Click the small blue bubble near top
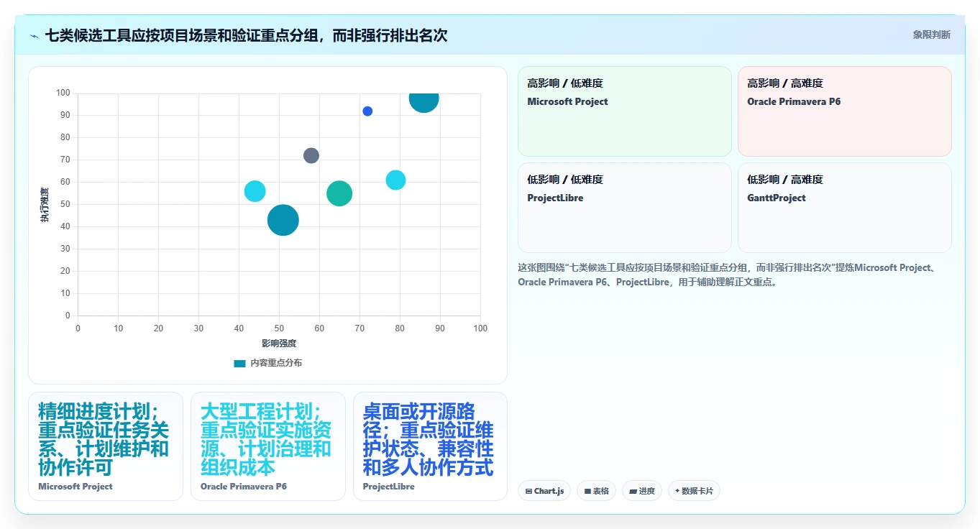The width and height of the screenshot is (980, 529). point(367,111)
